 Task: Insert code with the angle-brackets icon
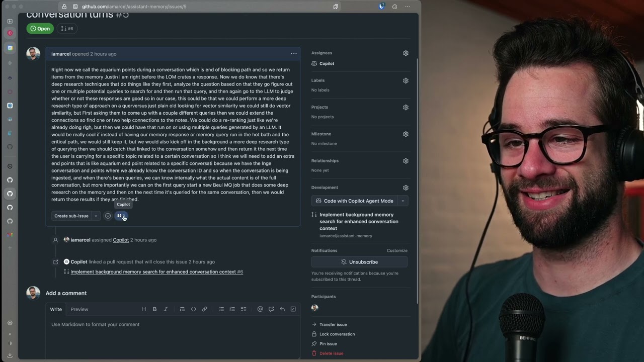click(x=193, y=309)
